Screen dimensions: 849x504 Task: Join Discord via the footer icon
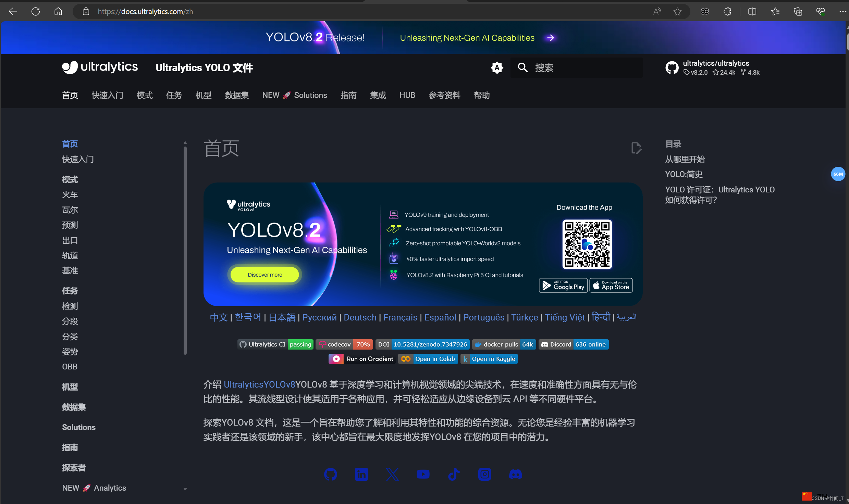click(516, 474)
